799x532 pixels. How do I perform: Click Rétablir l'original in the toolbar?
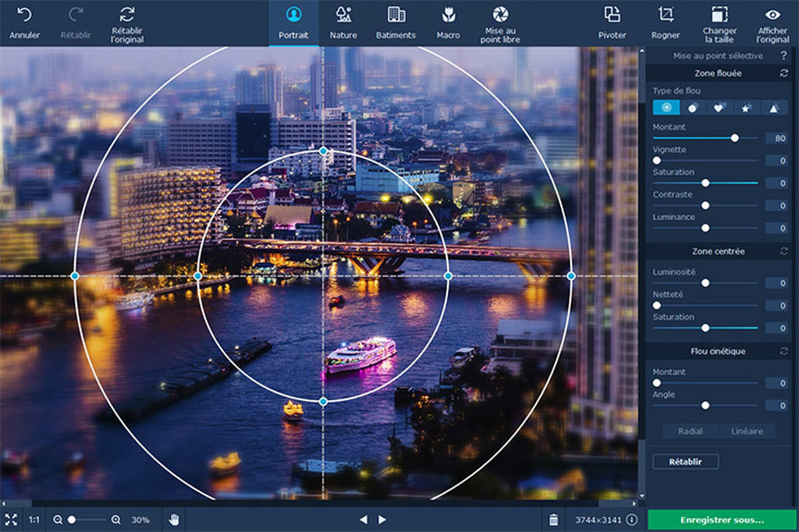coord(127,24)
